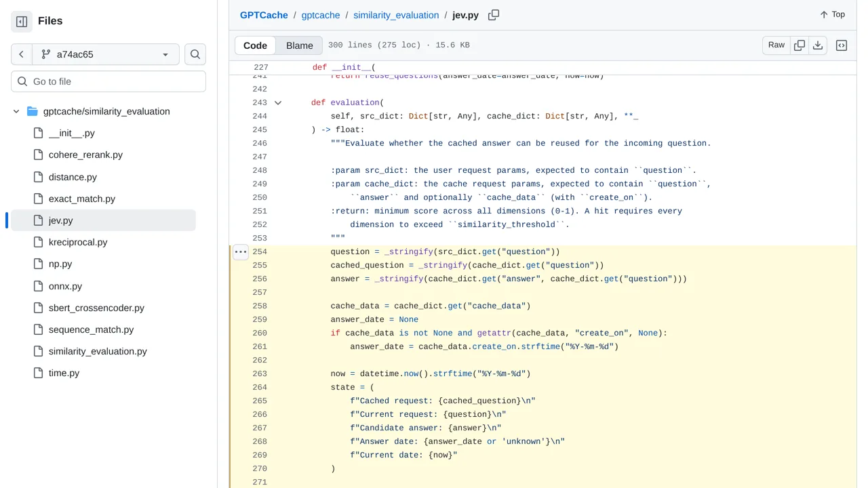The width and height of the screenshot is (868, 488).
Task: Click the file icon beside exact_match.py
Action: pyautogui.click(x=39, y=199)
